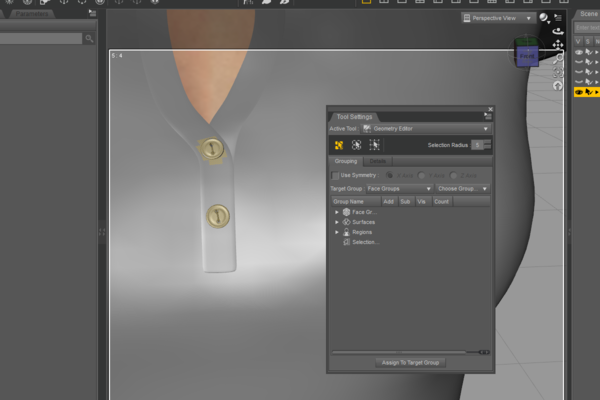The height and width of the screenshot is (400, 600).
Task: Click the search magnifier icon in left pane
Action: 89,38
